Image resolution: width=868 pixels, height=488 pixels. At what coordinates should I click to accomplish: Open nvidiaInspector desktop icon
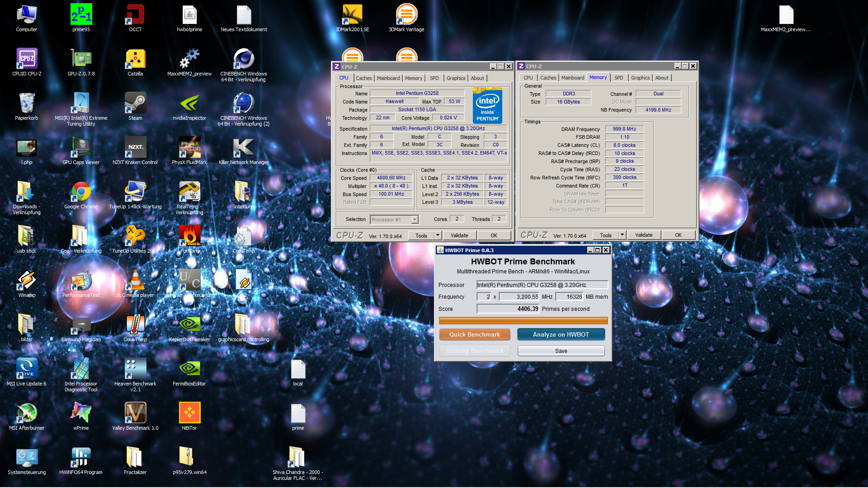pos(189,107)
